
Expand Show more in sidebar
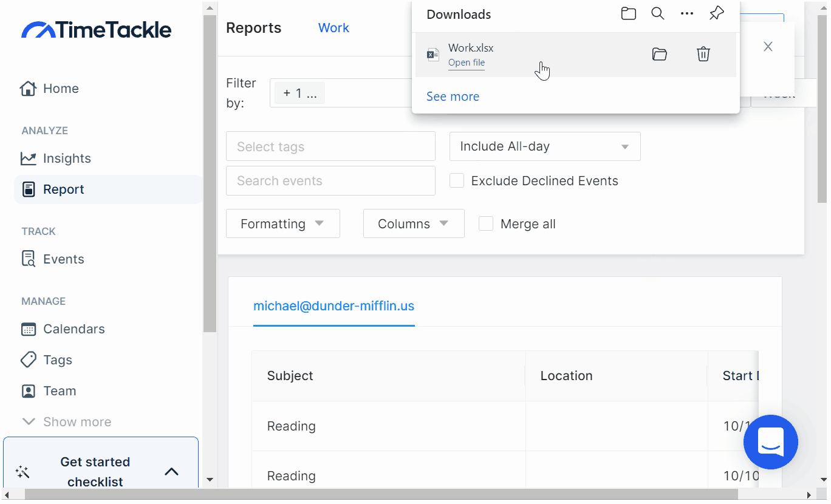pos(67,422)
